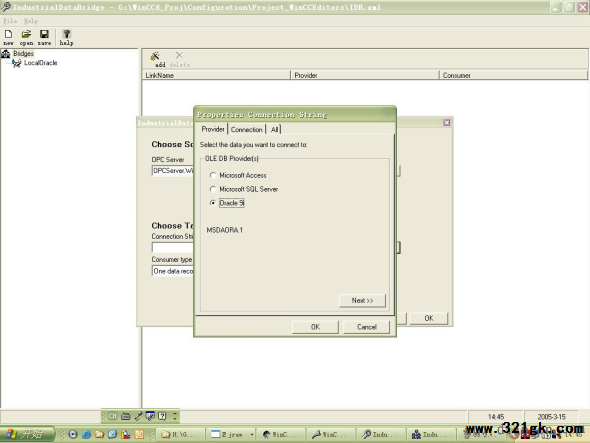Close the background IndustrialDataBridge dialog
The width and height of the screenshot is (590, 443).
click(x=447, y=123)
